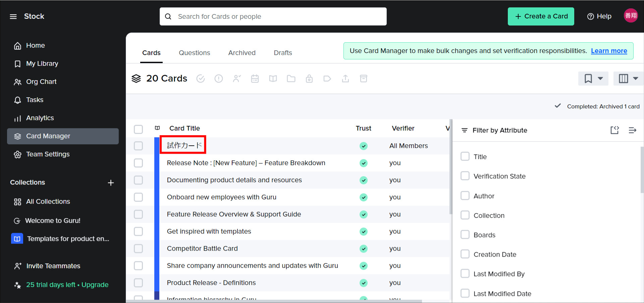Click trust icon for Release Note card
The width and height of the screenshot is (644, 303).
click(x=364, y=163)
